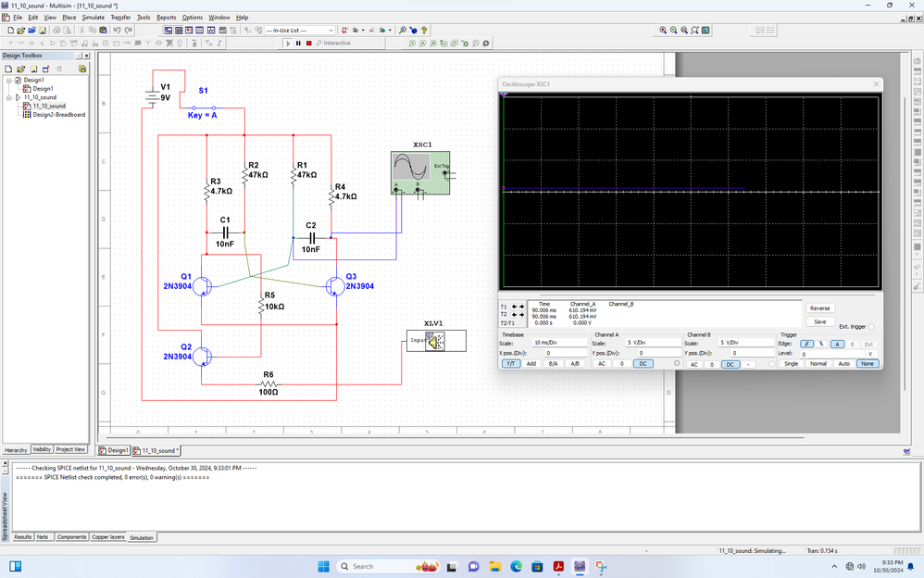Click the oscilloscope Save button

(819, 321)
